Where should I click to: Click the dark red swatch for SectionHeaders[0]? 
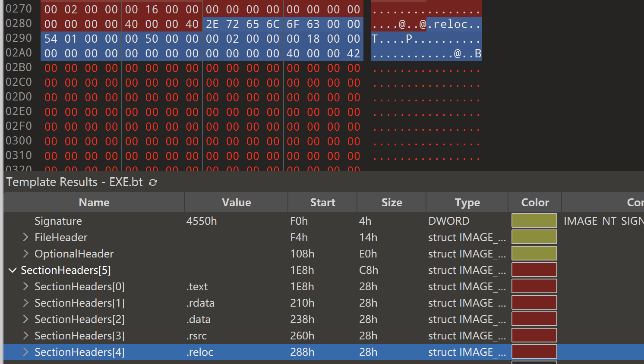(x=534, y=286)
